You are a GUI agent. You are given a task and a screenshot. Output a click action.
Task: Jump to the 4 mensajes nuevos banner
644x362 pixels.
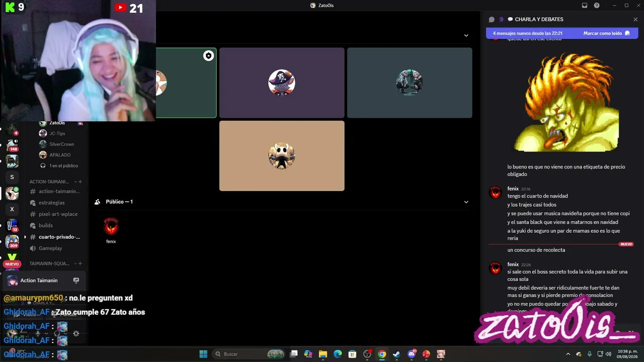[x=528, y=33]
